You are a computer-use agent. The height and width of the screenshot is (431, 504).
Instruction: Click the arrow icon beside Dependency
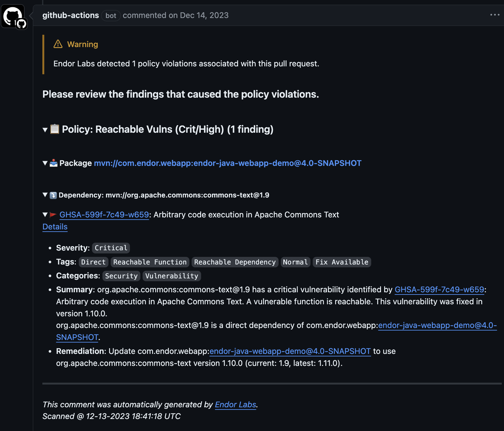pyautogui.click(x=53, y=195)
